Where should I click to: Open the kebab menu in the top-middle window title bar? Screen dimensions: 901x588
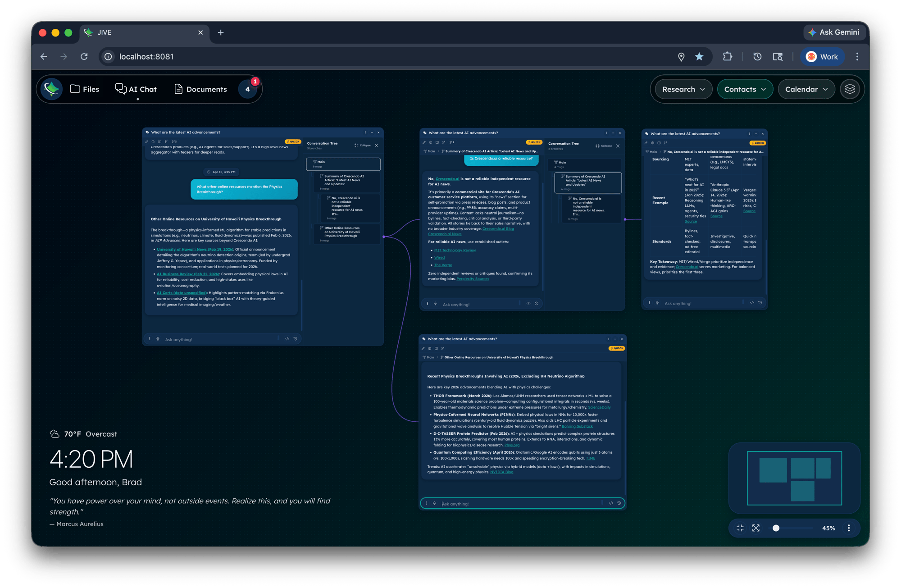coord(607,133)
